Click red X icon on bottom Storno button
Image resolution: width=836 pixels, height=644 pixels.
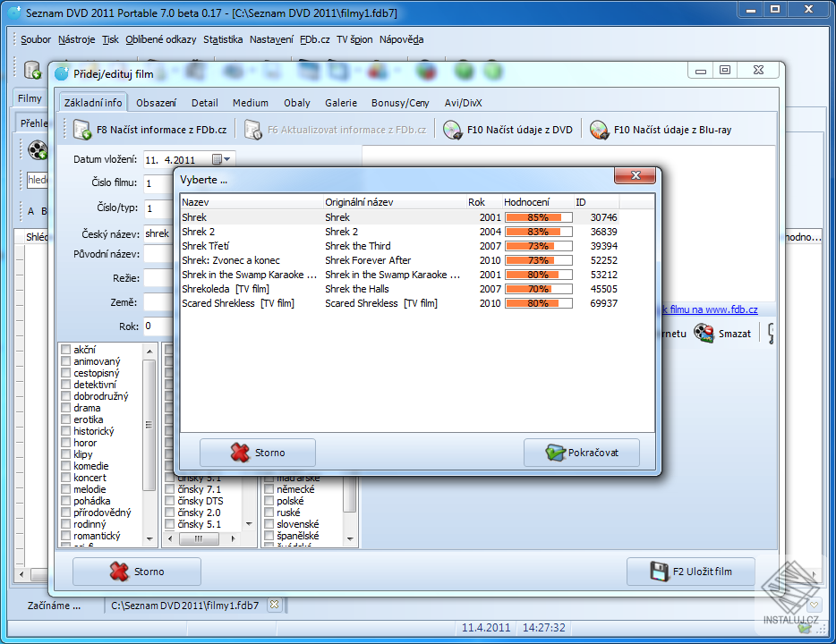(x=119, y=572)
